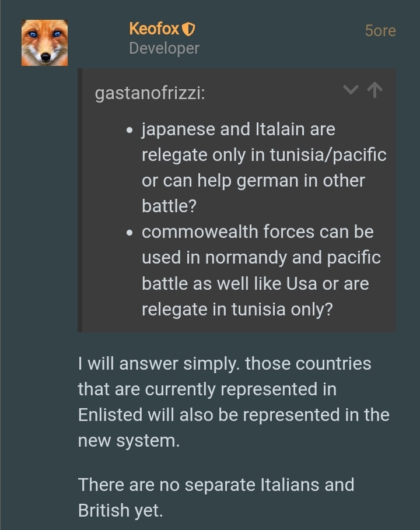Click the moderator shield icon beside Keofox

190,29
